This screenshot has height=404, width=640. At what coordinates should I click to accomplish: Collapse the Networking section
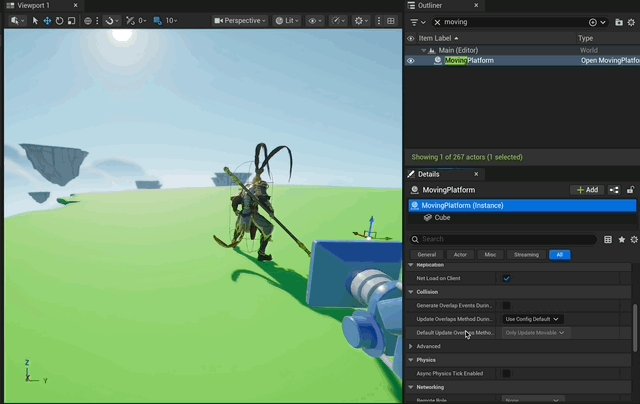(x=411, y=387)
